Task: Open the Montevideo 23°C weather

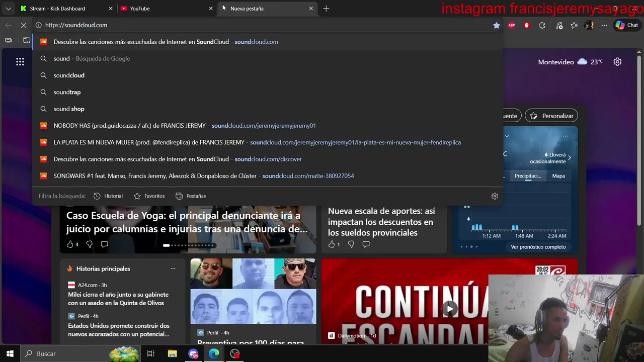Action: (x=571, y=62)
